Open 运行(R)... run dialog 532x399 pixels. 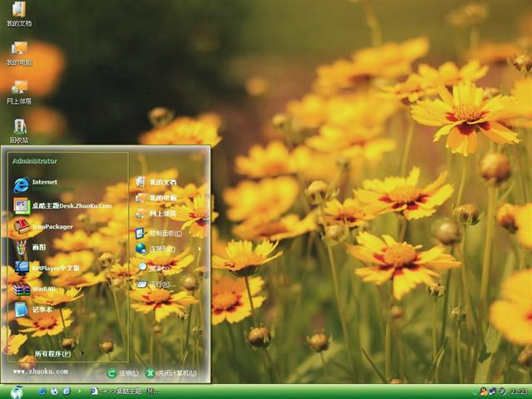(156, 284)
